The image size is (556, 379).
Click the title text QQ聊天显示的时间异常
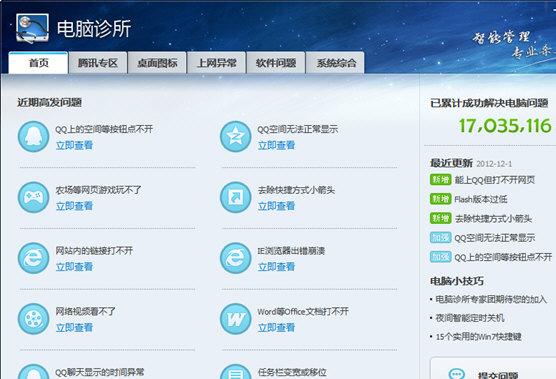click(x=100, y=372)
